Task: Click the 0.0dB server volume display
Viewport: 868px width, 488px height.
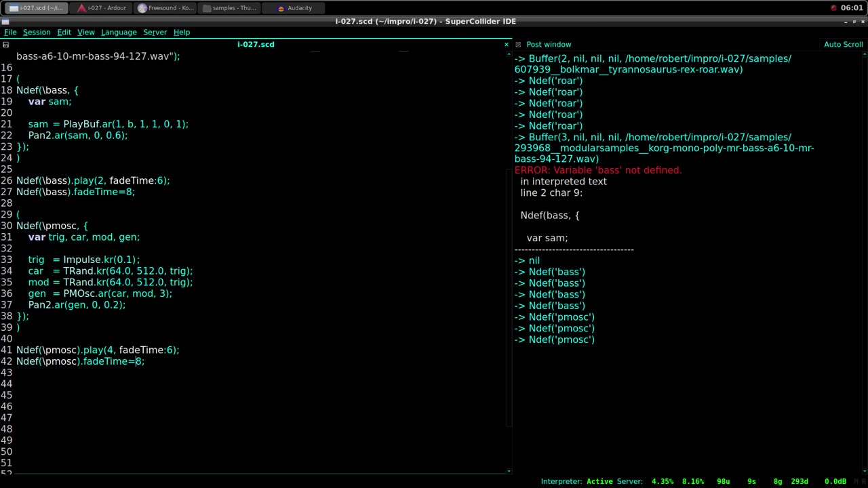Action: 835,481
